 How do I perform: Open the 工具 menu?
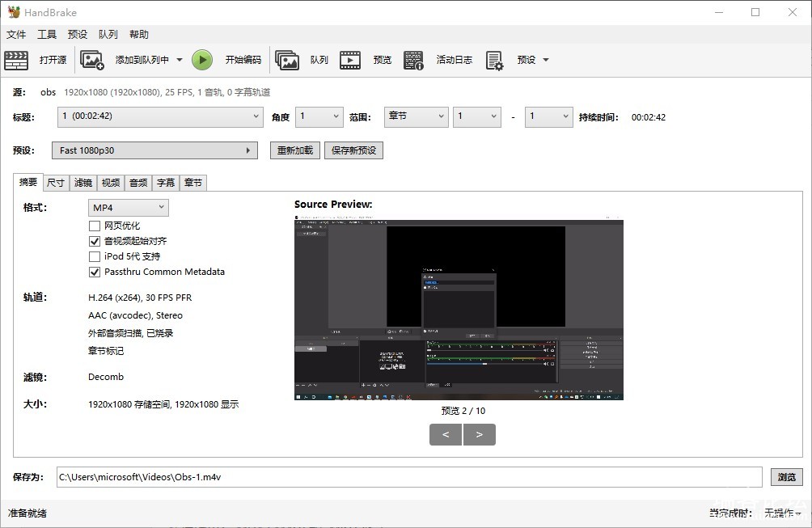tap(47, 35)
